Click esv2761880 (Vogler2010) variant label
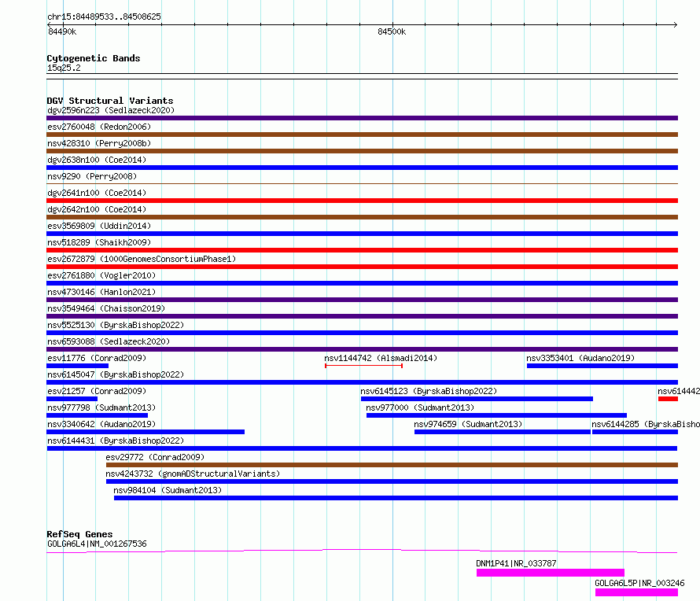Screen dimensions: 700x601 coord(101,275)
